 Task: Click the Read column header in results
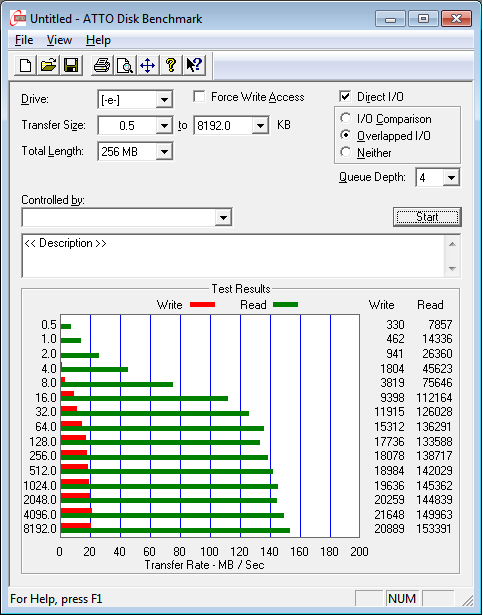[x=430, y=305]
